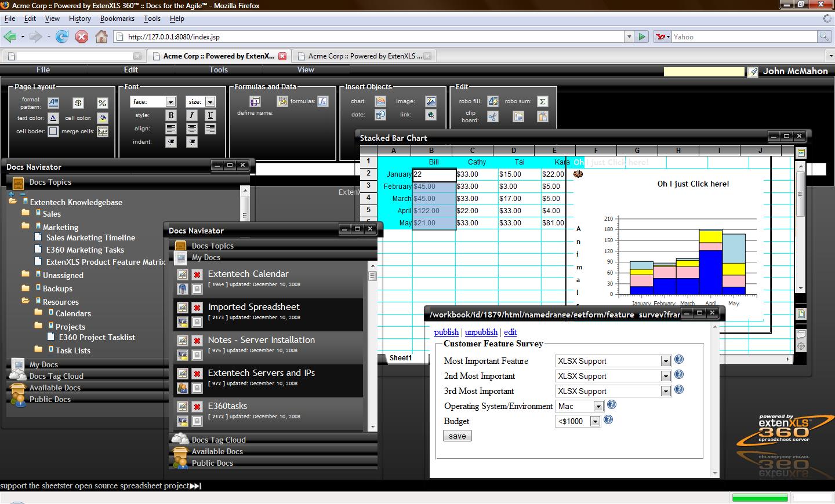Open the app Tools menu

point(219,70)
